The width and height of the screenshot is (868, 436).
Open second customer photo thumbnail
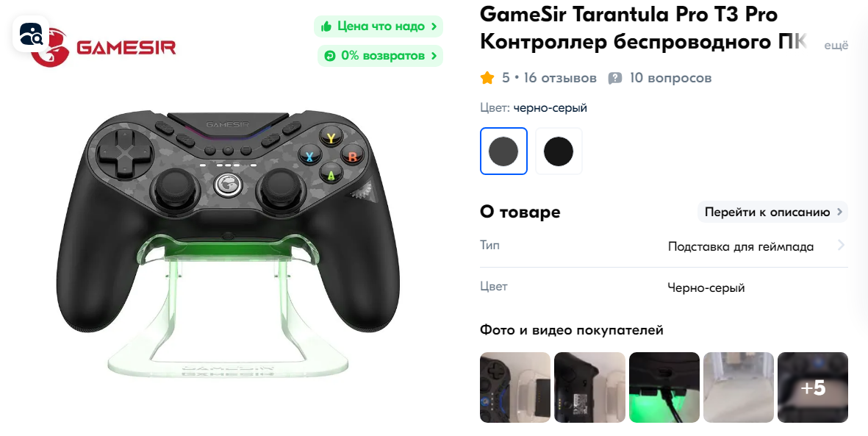coord(589,387)
